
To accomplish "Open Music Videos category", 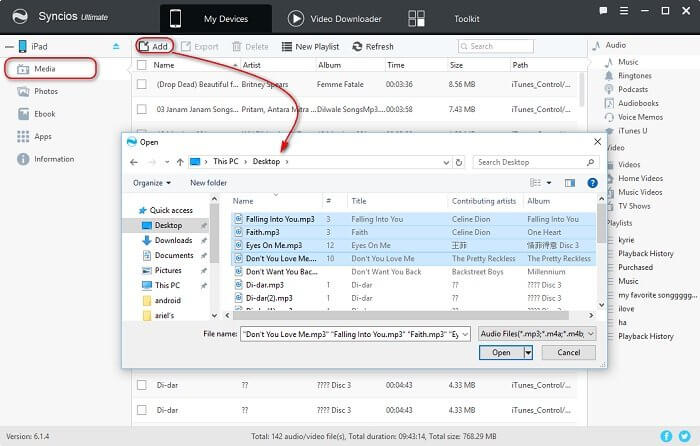I will [640, 192].
